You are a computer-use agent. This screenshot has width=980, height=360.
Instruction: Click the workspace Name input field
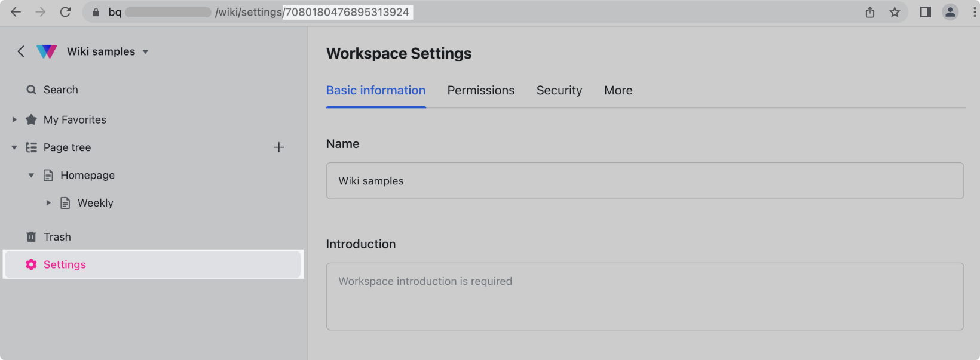click(644, 181)
